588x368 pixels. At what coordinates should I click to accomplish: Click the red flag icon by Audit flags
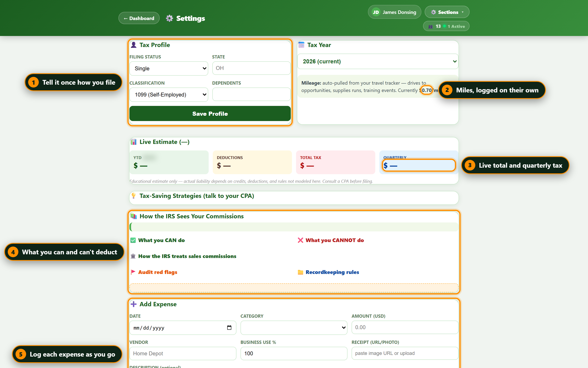(133, 272)
